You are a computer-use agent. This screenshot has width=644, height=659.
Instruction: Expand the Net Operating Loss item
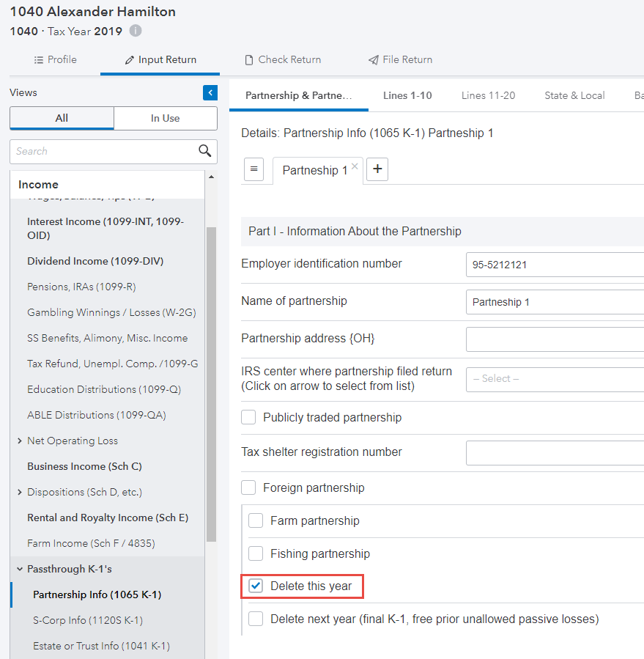pos(19,441)
